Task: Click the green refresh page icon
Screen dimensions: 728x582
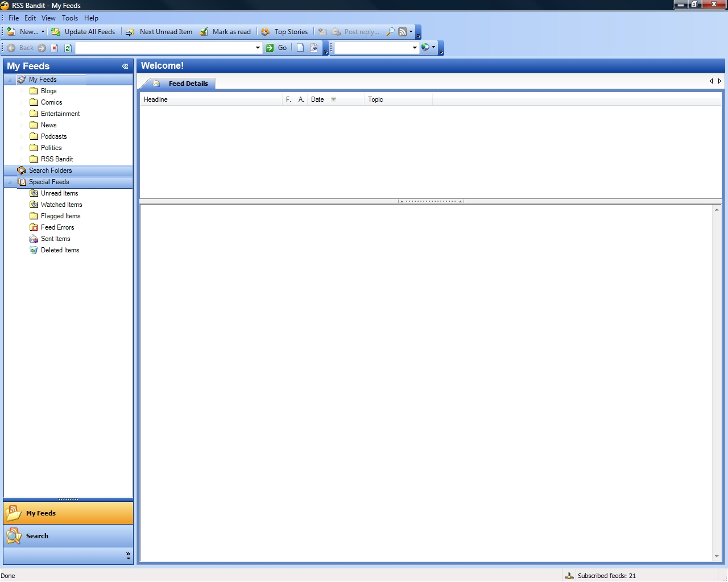Action: (68, 48)
